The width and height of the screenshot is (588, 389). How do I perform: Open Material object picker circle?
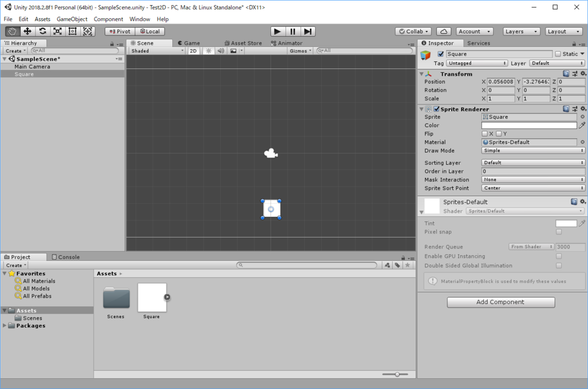pyautogui.click(x=582, y=142)
